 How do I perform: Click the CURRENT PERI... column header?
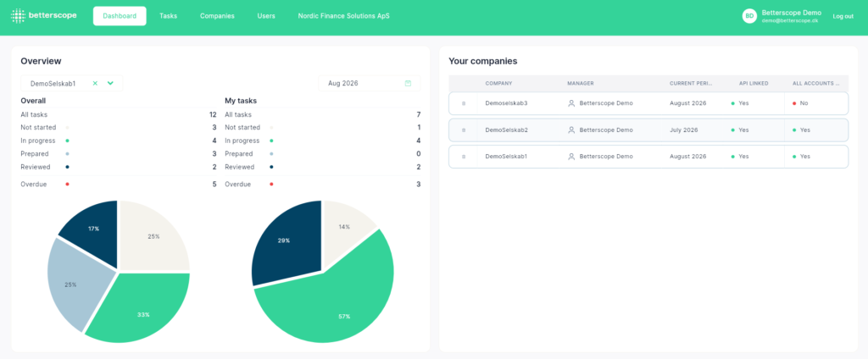point(692,84)
